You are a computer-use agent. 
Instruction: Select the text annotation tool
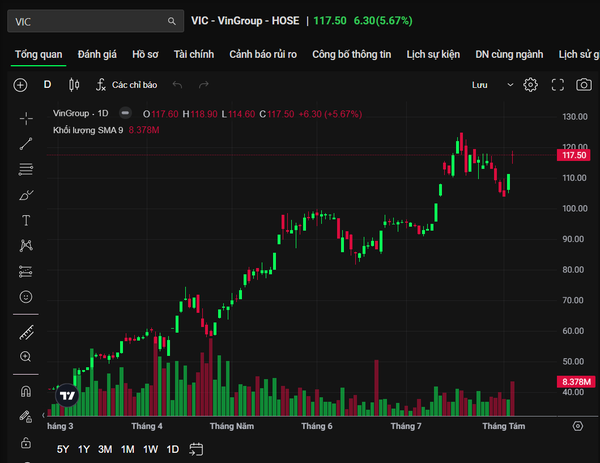point(26,220)
